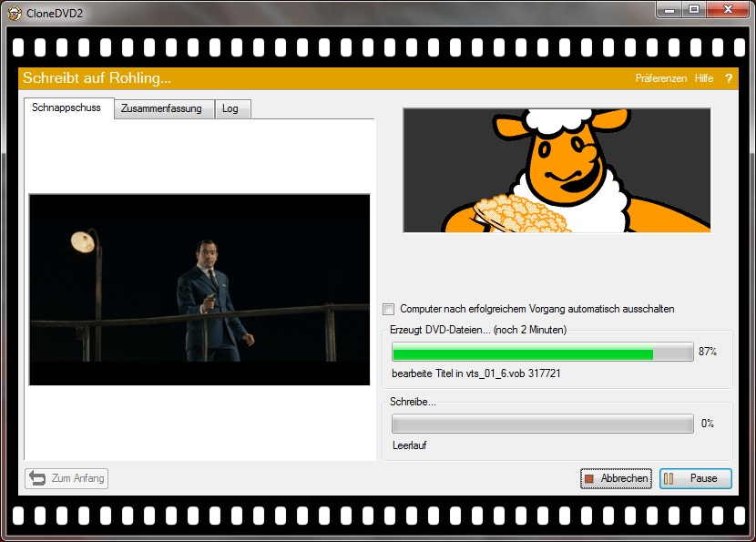Maximize the CloneDVD2 window
Screen dimensions: 756x542
point(694,10)
